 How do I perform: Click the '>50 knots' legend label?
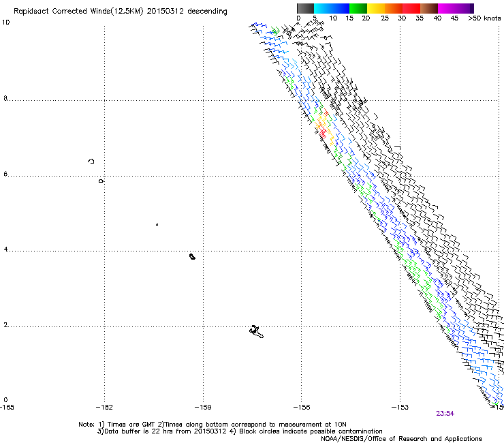484,18
